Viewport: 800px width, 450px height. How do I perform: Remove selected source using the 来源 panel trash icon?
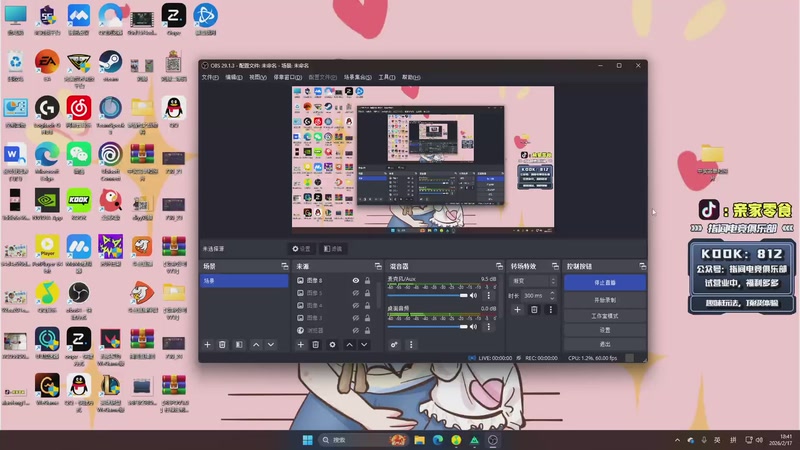click(x=316, y=345)
